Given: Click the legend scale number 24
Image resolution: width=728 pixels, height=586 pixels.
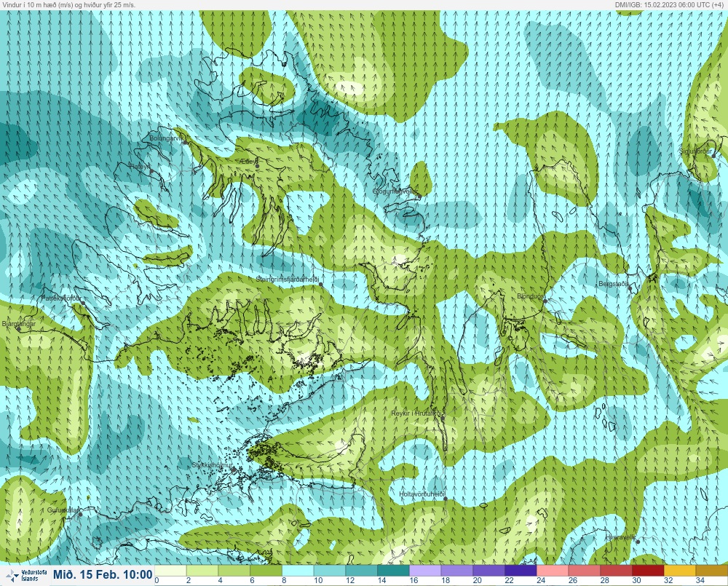Looking at the screenshot, I should pyautogui.click(x=541, y=580).
